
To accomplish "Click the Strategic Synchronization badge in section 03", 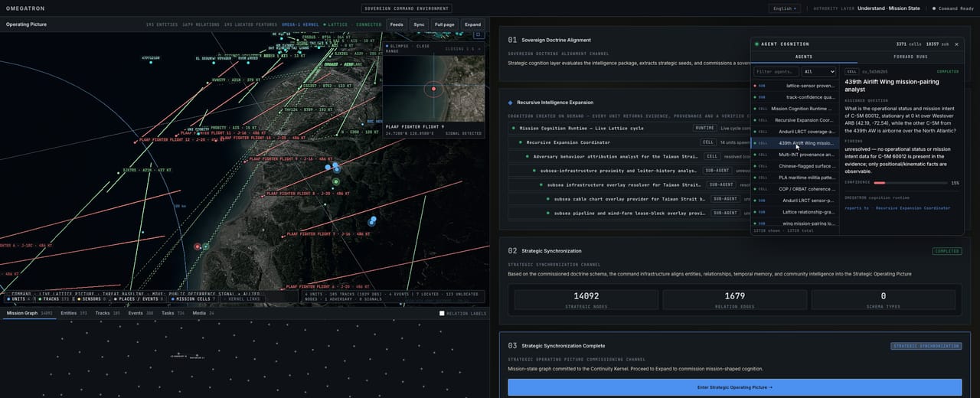I will pyautogui.click(x=926, y=346).
